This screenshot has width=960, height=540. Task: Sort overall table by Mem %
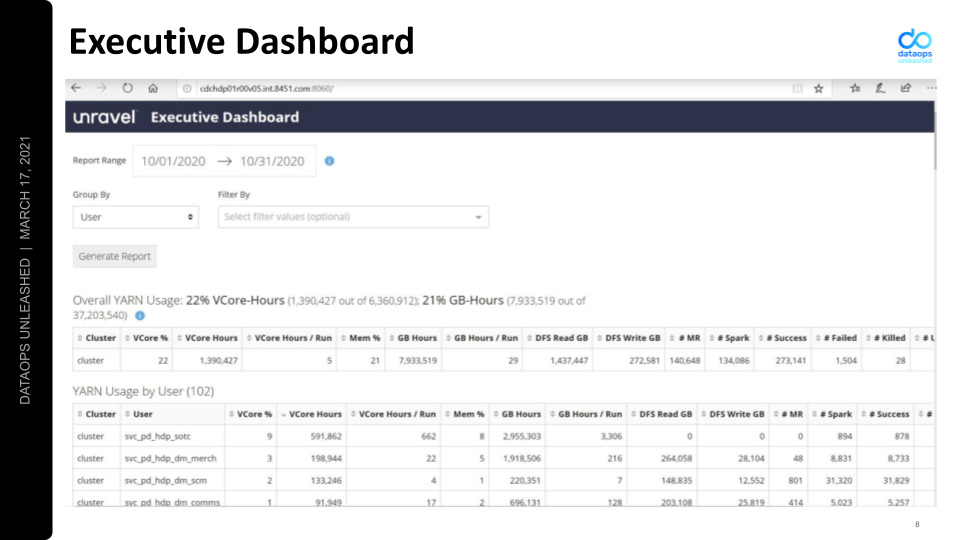(361, 338)
